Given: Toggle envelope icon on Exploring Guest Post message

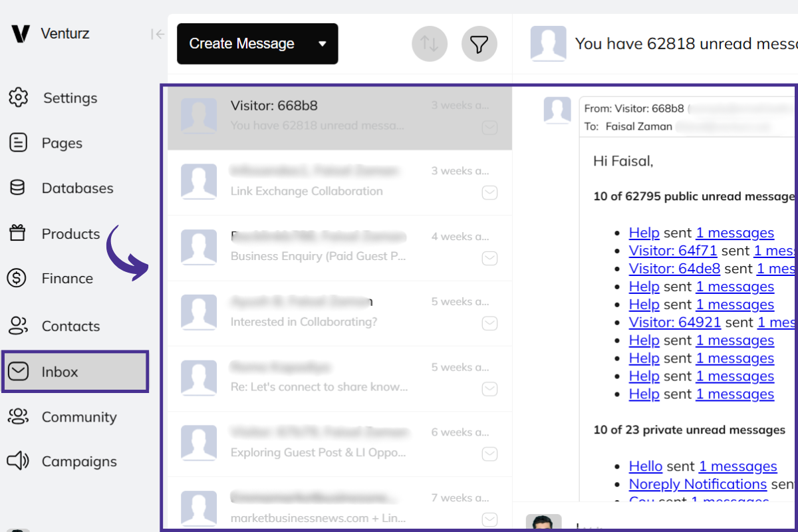Looking at the screenshot, I should tap(489, 454).
